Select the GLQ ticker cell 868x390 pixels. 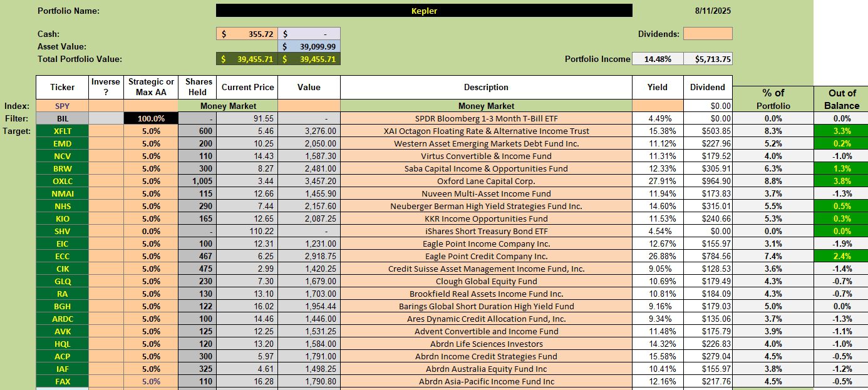pos(62,281)
